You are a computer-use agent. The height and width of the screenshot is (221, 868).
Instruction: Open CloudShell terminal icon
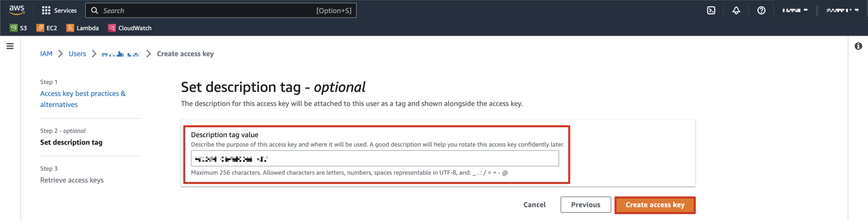coord(711,10)
